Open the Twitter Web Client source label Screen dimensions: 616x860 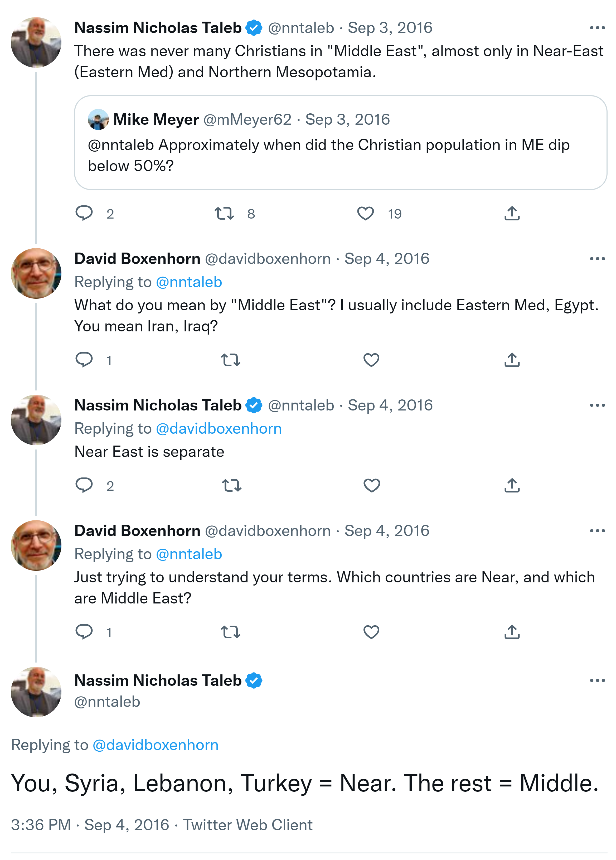pyautogui.click(x=248, y=825)
